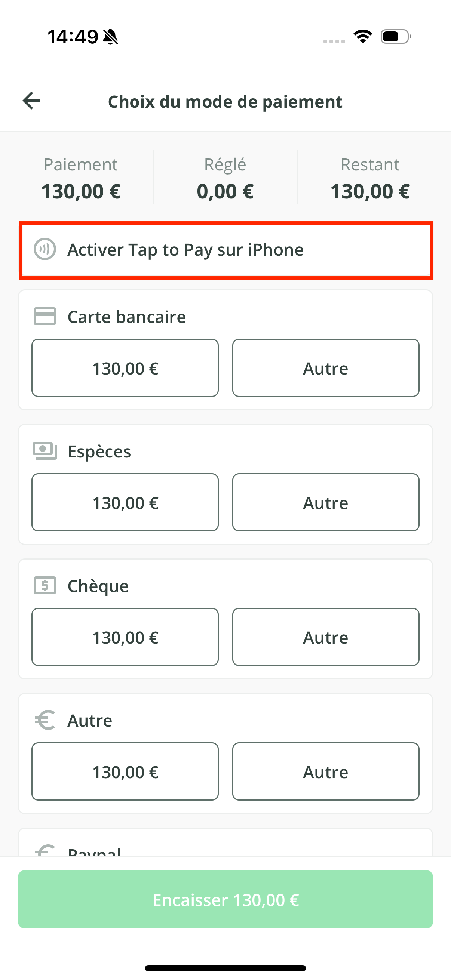Pay 130,00 € in Espèces

(x=125, y=503)
